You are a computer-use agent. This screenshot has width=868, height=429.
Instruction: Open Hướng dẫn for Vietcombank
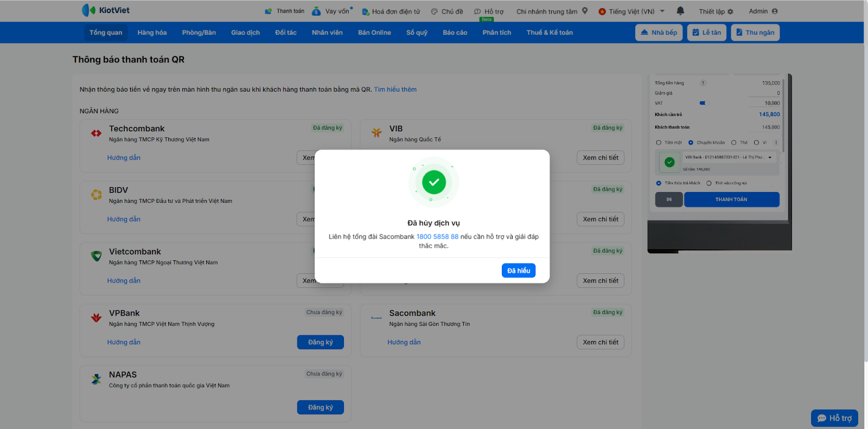click(x=124, y=281)
